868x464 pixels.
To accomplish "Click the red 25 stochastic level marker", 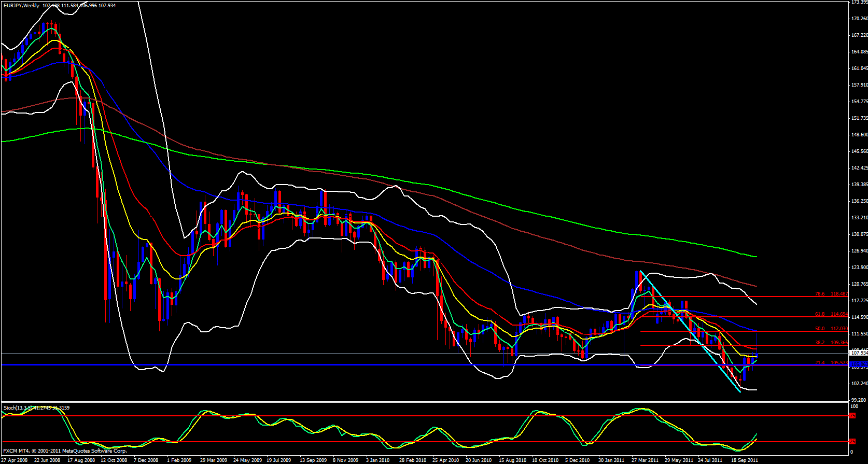I will [852, 442].
